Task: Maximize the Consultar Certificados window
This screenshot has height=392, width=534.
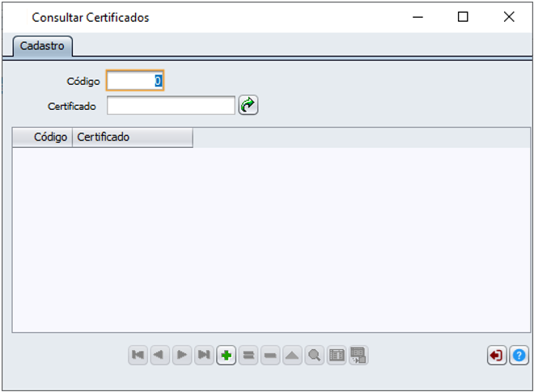Action: (x=463, y=17)
